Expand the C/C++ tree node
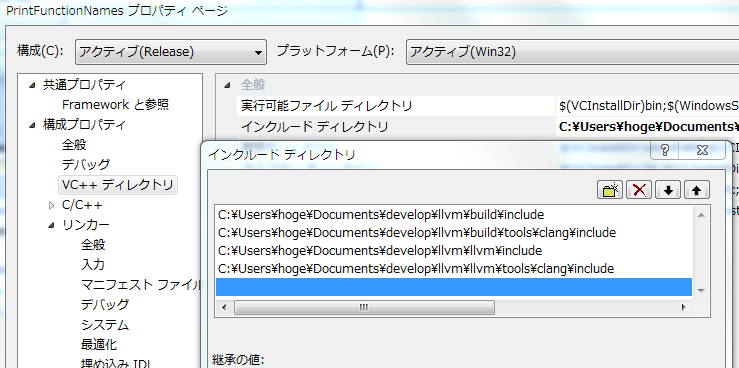 [52, 205]
